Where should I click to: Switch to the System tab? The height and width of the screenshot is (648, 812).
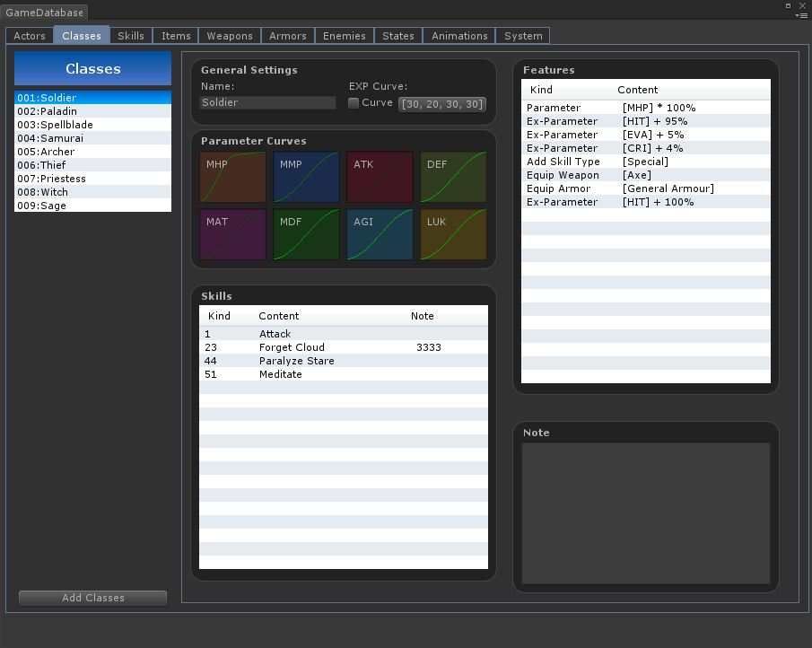pos(523,36)
